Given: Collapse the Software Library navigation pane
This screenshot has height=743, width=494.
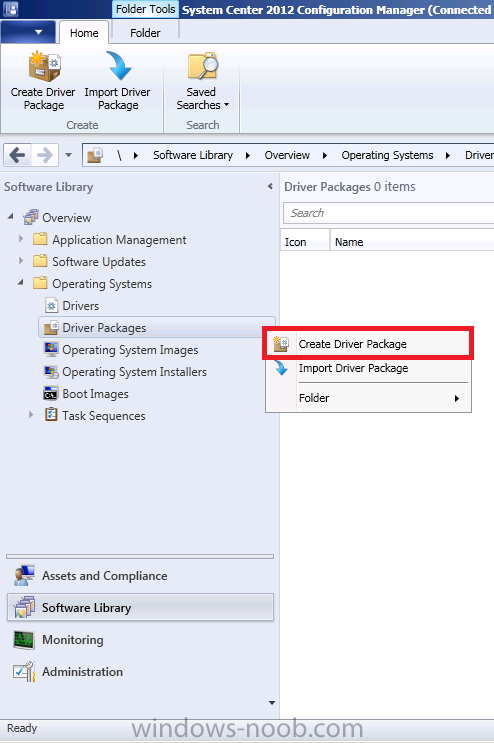Looking at the screenshot, I should [270, 186].
